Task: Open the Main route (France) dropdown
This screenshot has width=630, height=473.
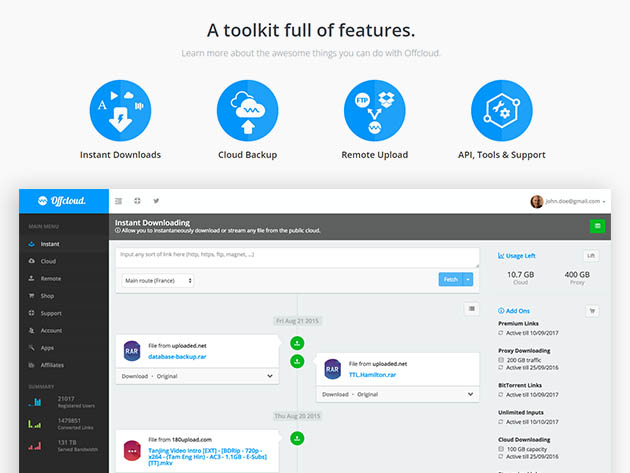Action: click(158, 281)
